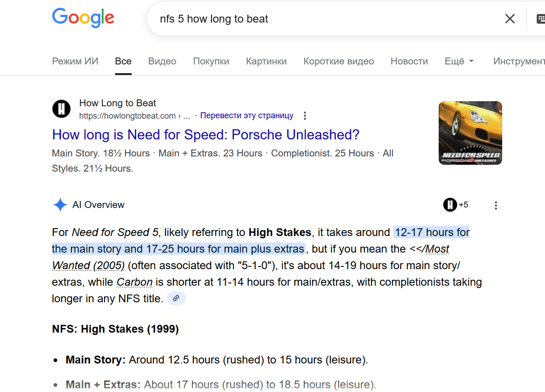Click the AI Overview sparkle icon
Screen dimensions: 545x392
[x=60, y=205]
